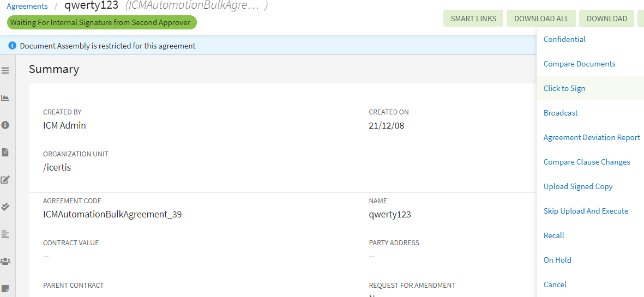
Task: Click the hamburger menu icon in sidebar
Action: tap(5, 71)
